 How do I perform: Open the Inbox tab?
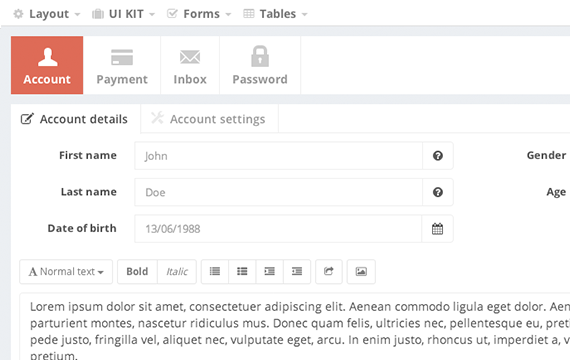click(190, 65)
